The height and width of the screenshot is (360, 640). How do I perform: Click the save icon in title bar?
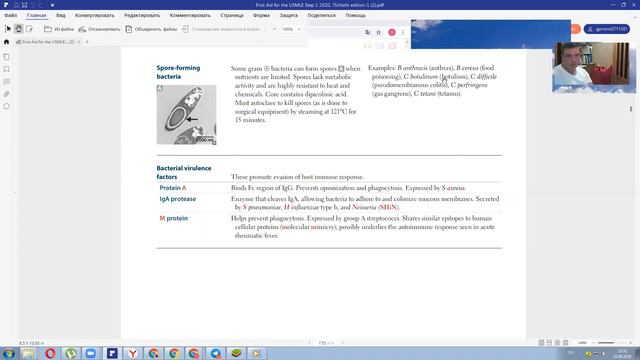coord(16,5)
